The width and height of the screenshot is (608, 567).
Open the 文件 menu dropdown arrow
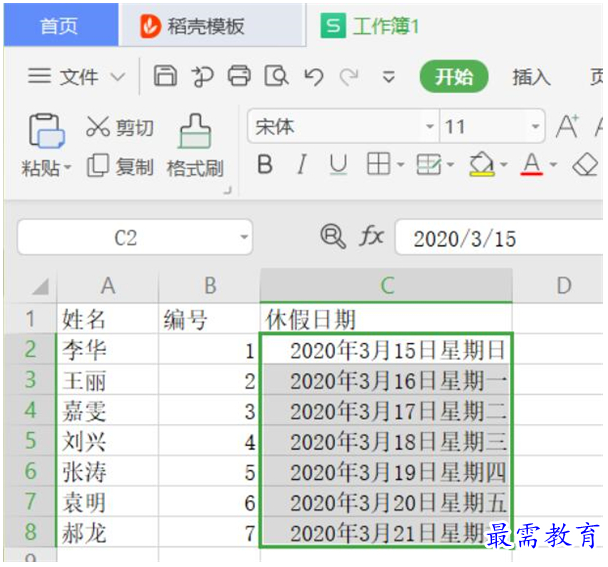tap(118, 76)
